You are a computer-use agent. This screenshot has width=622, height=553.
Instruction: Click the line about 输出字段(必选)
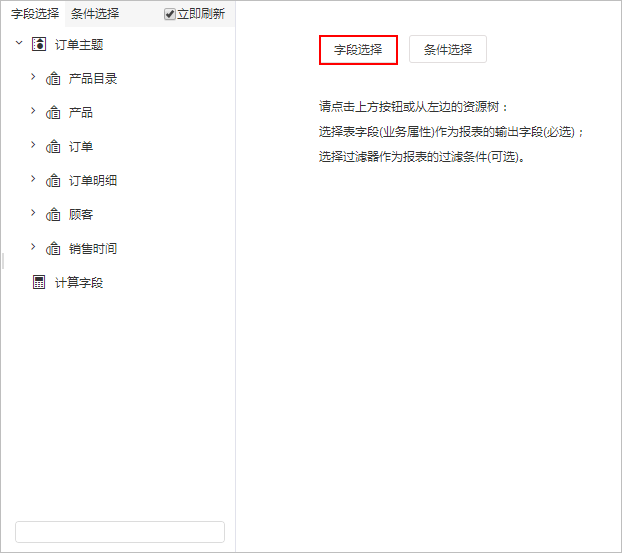click(x=451, y=132)
